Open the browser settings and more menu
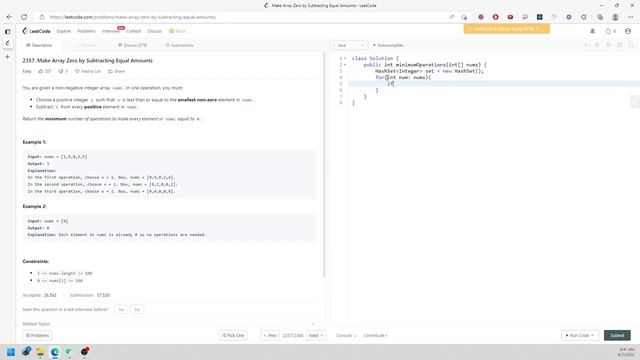This screenshot has height=360, width=640. click(x=631, y=17)
